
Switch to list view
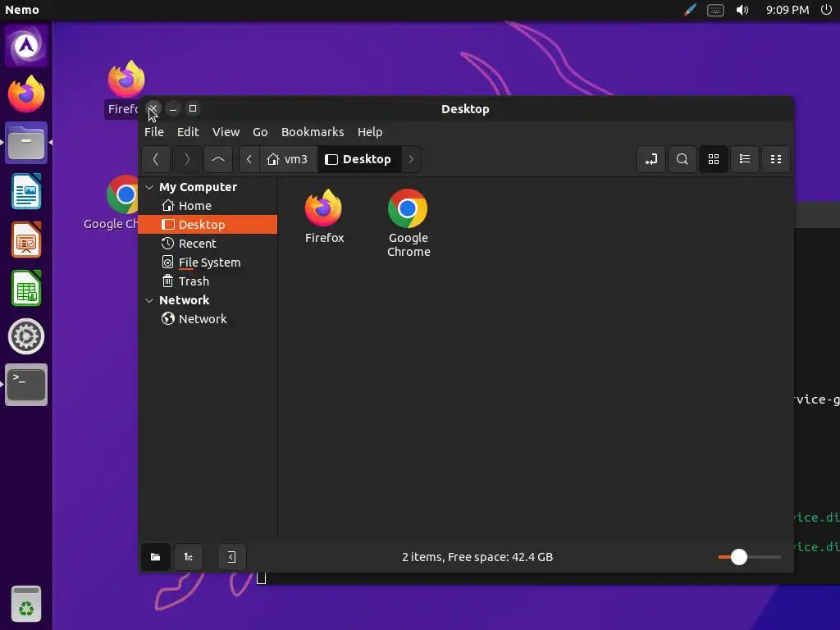tap(745, 159)
